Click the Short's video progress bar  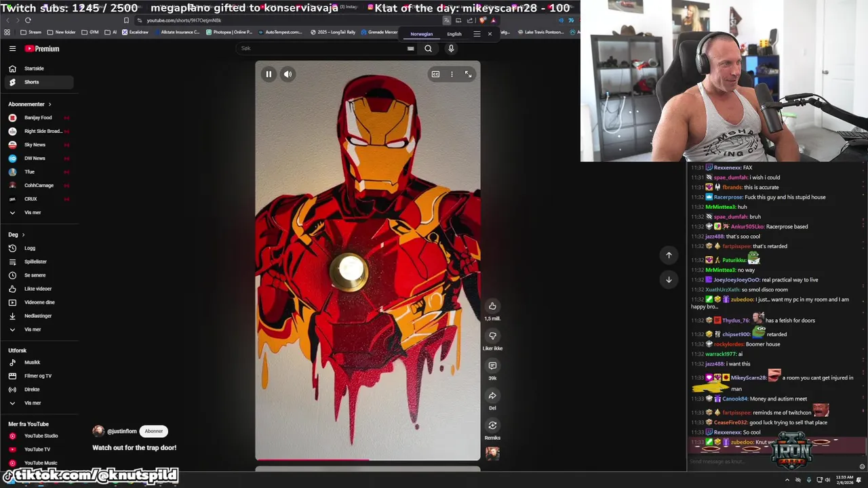(368, 460)
